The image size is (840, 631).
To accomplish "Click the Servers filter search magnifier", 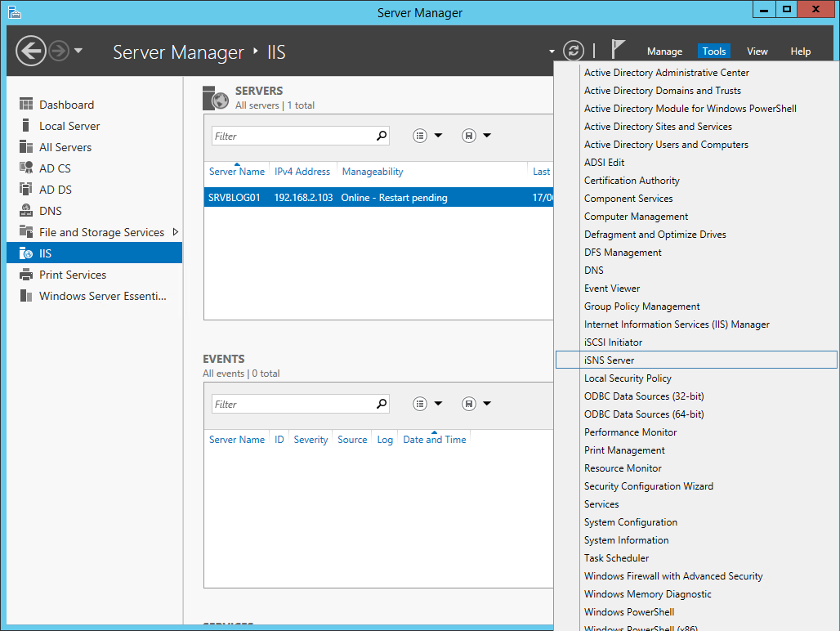I will [x=382, y=136].
